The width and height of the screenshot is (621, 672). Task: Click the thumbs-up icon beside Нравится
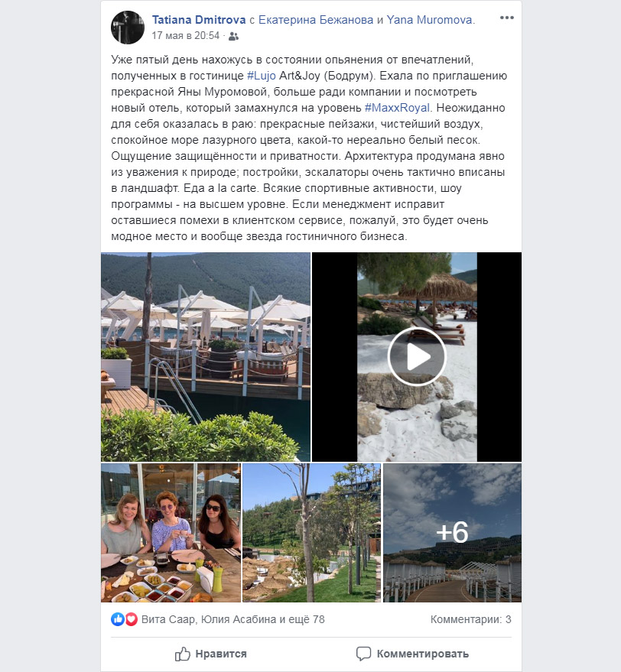click(x=182, y=654)
